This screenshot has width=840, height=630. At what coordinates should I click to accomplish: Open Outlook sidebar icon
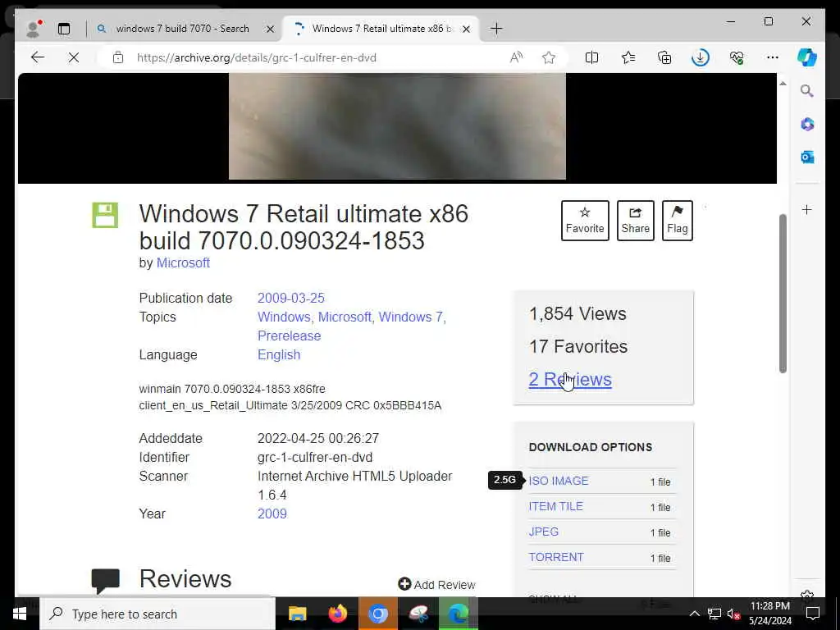(x=807, y=157)
